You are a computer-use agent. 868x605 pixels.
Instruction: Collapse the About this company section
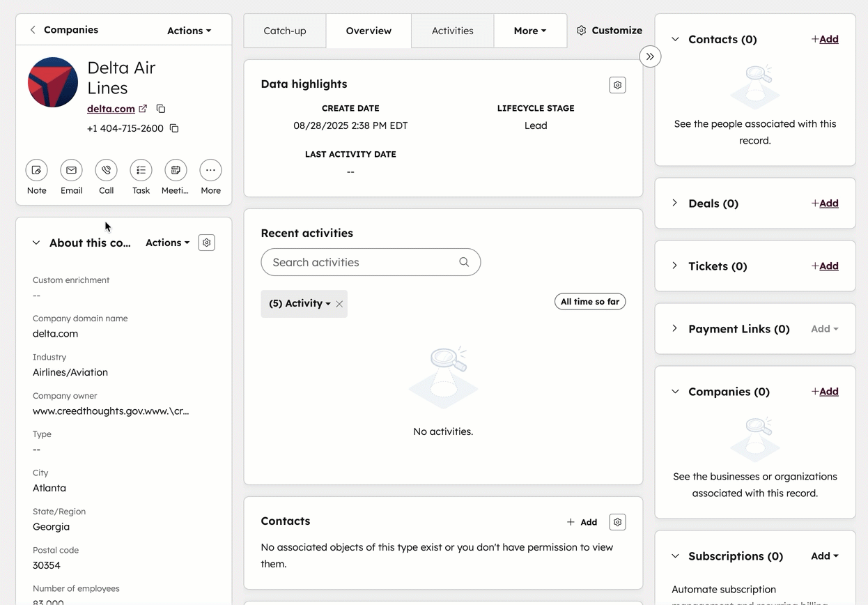[36, 243]
